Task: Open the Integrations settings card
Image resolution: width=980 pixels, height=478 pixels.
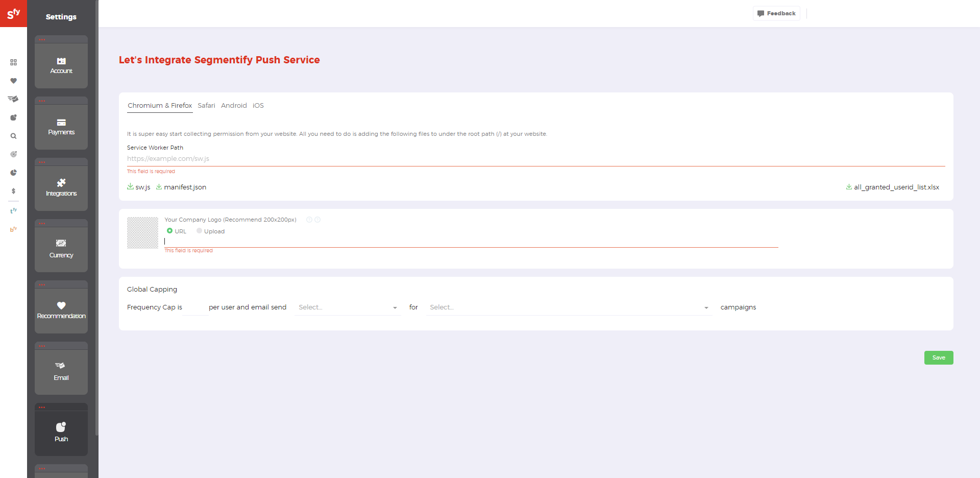Action: coord(61,184)
